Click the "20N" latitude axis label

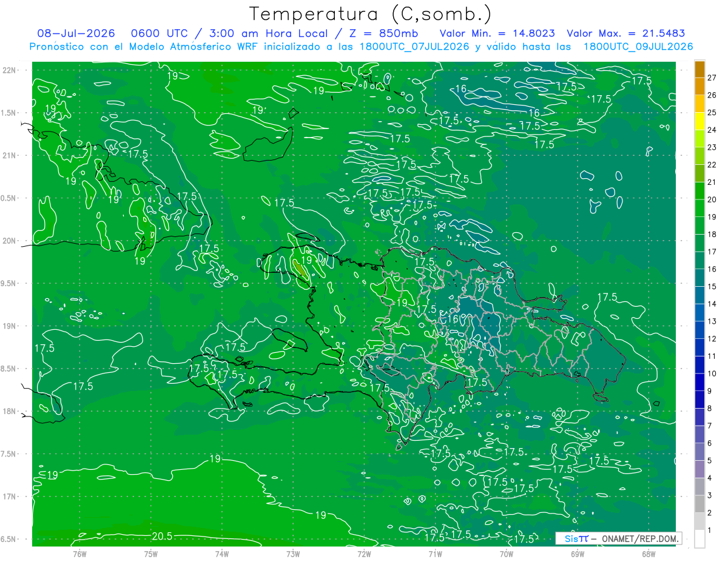click(8, 241)
